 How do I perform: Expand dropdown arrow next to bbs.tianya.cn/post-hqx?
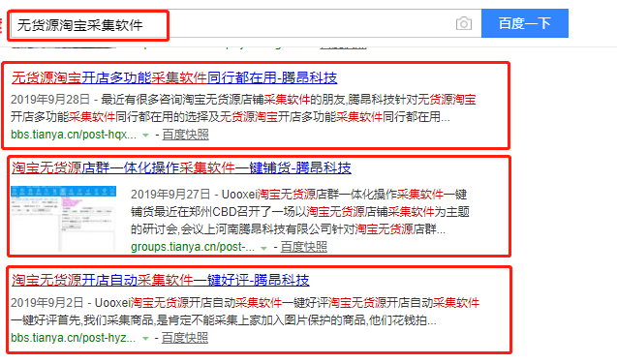[x=145, y=136]
